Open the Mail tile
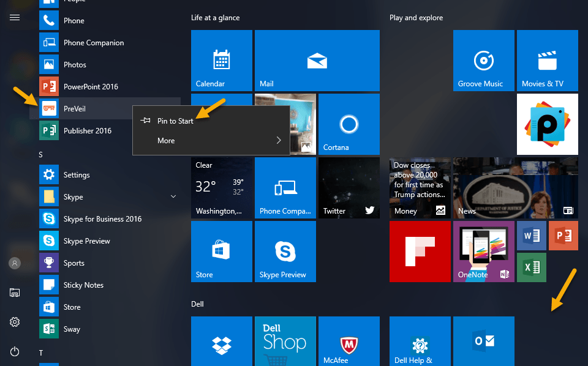588x366 pixels. [x=317, y=61]
